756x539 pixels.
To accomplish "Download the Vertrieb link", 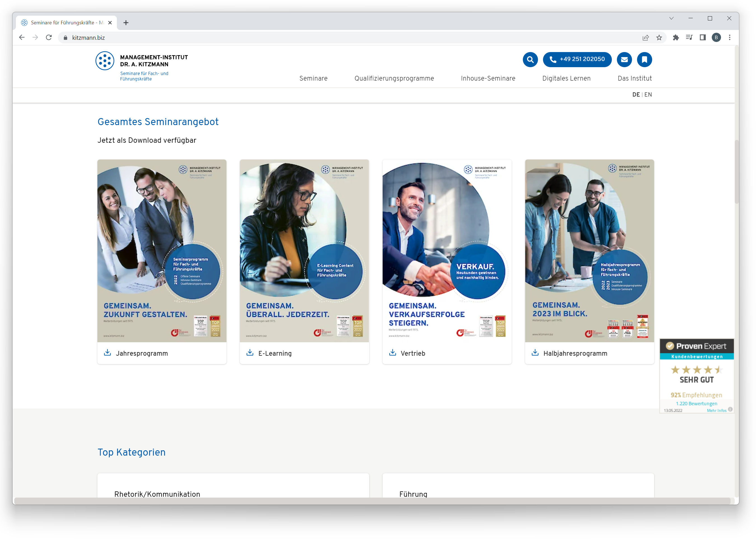I will (413, 353).
